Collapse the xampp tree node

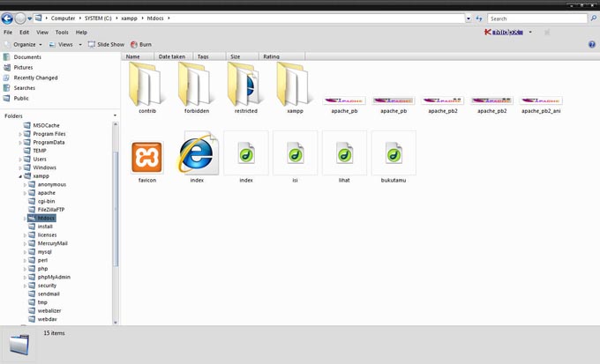coord(20,176)
